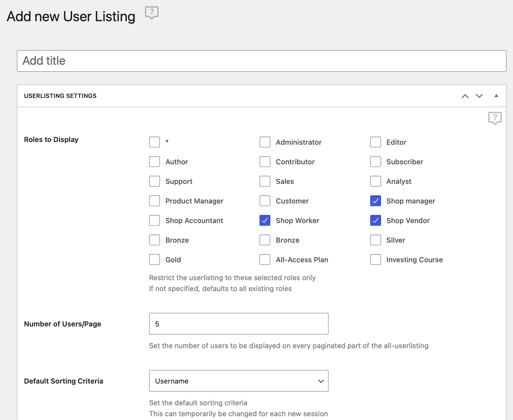Check the All-Access Plan box
The height and width of the screenshot is (420, 513).
(x=265, y=260)
